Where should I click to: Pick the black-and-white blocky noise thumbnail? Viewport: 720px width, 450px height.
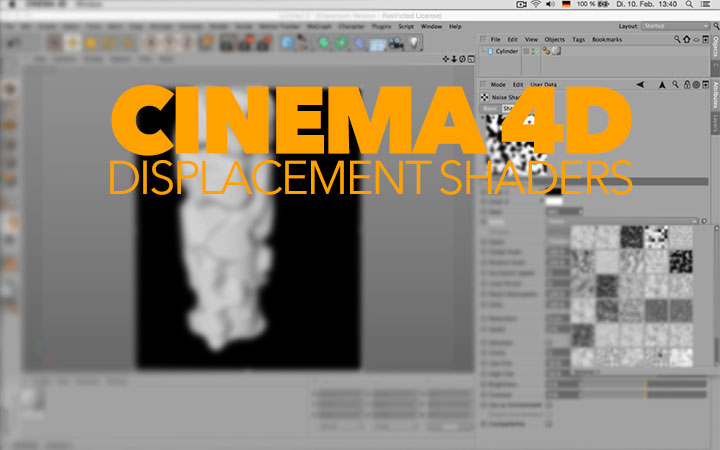(656, 237)
